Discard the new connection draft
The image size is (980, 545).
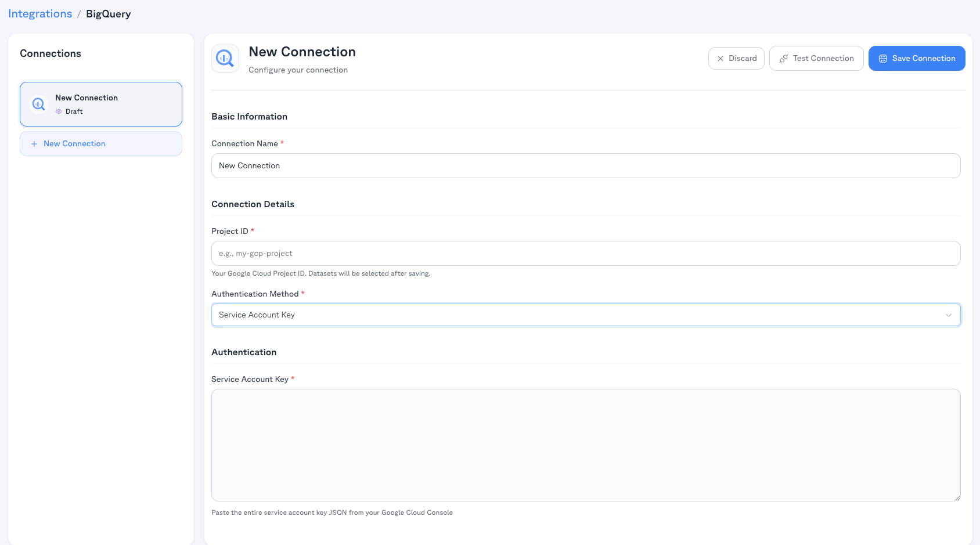[736, 59]
